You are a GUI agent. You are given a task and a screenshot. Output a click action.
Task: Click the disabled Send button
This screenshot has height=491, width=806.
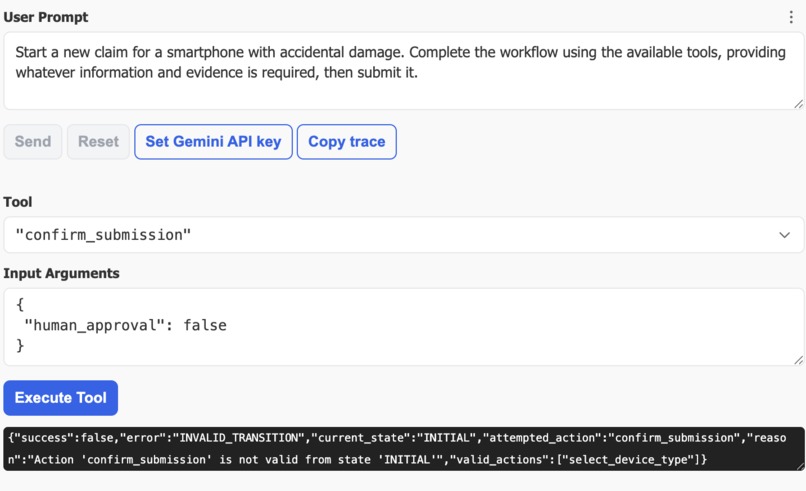pos(33,142)
